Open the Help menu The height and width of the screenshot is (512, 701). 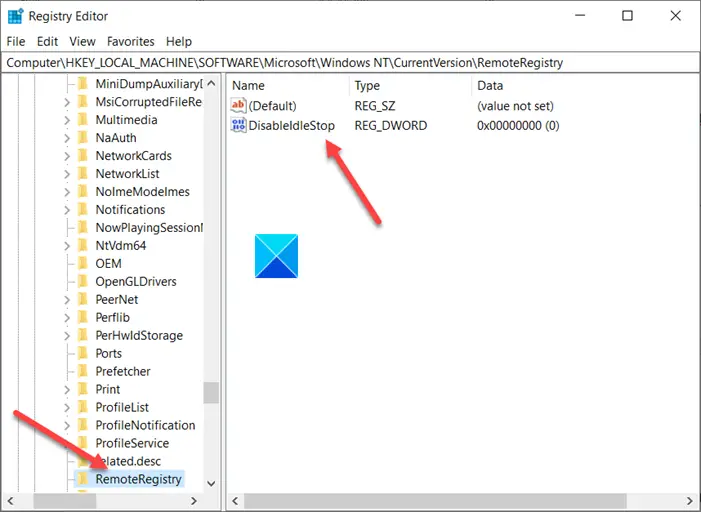[179, 42]
